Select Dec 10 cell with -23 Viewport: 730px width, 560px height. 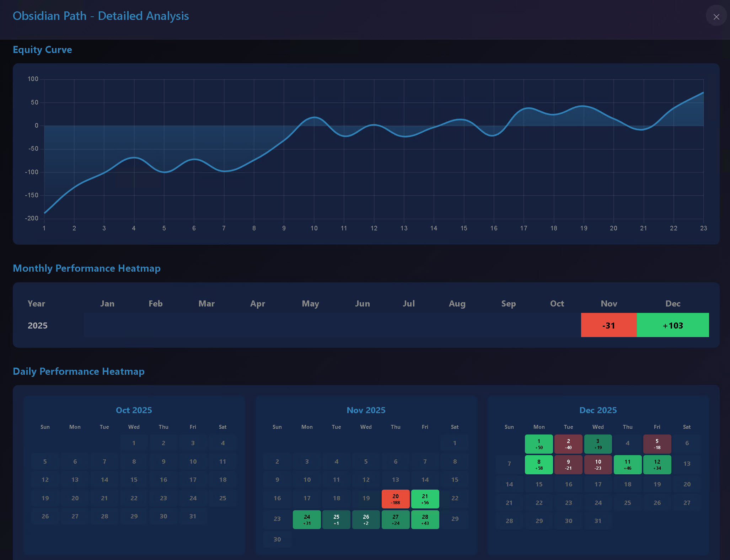[x=598, y=464]
